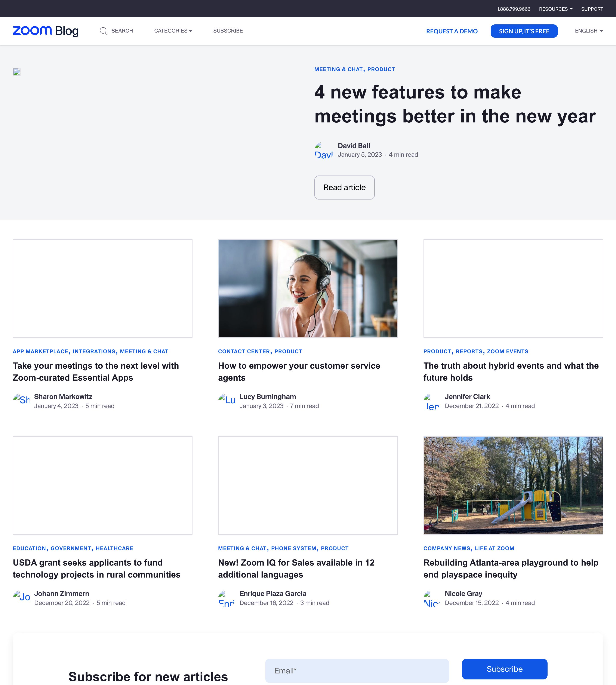Open thumbnail for USDA grant article
Image resolution: width=616 pixels, height=685 pixels.
(102, 485)
